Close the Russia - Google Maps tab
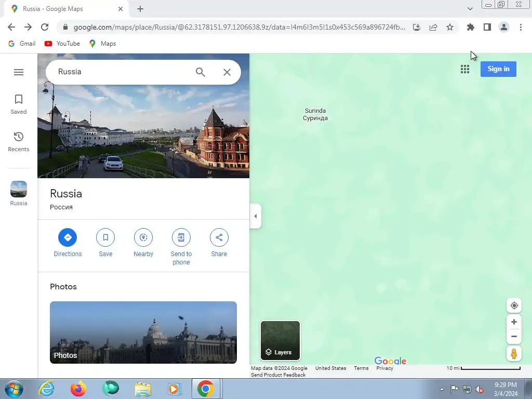 point(121,9)
